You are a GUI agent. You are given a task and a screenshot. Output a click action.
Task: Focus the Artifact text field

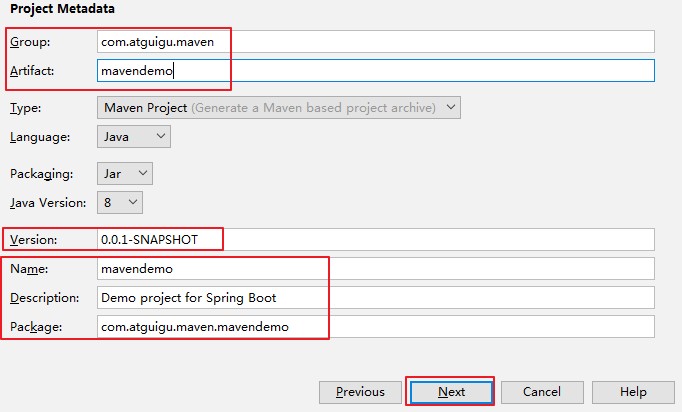coord(375,71)
